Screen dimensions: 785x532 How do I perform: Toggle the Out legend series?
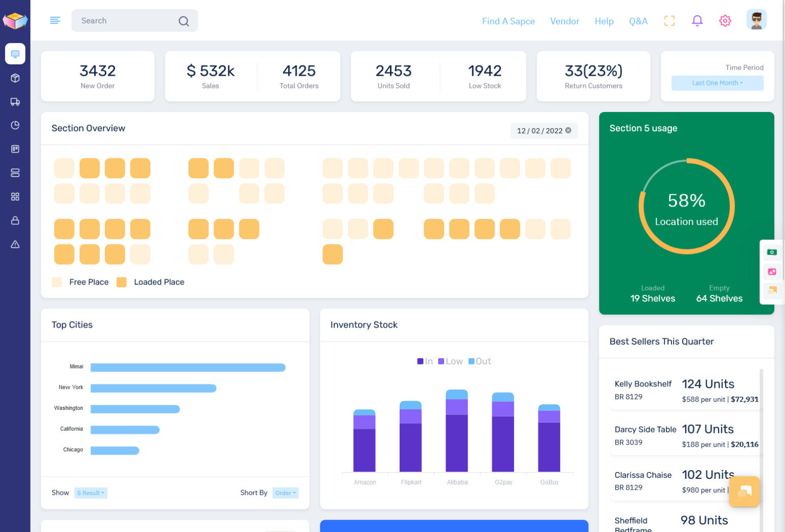click(479, 361)
